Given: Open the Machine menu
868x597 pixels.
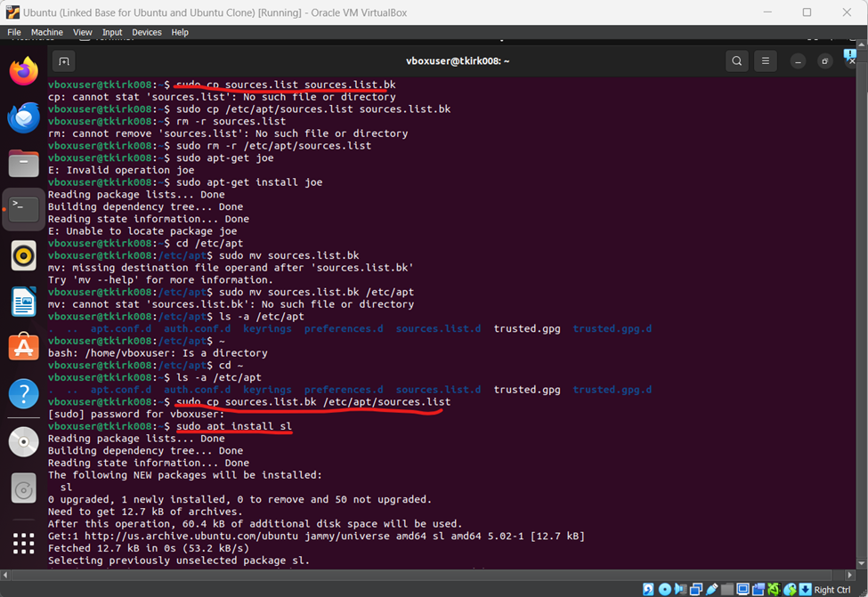Looking at the screenshot, I should (46, 31).
